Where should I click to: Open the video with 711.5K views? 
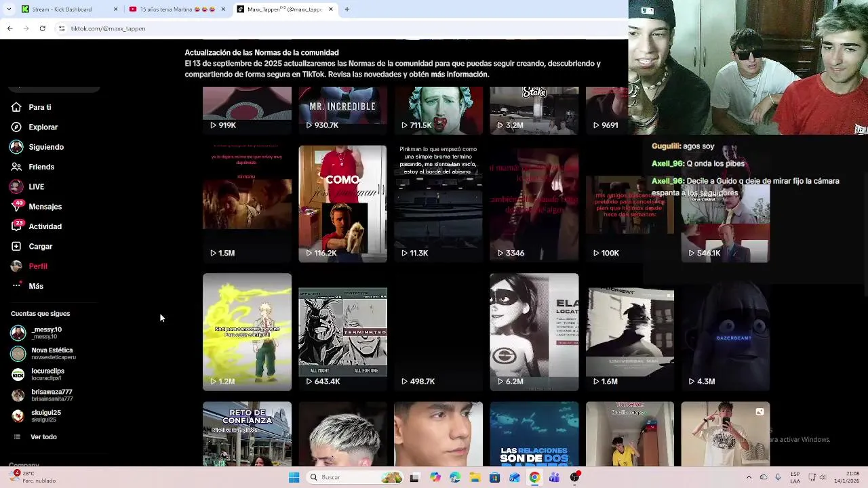pyautogui.click(x=438, y=110)
